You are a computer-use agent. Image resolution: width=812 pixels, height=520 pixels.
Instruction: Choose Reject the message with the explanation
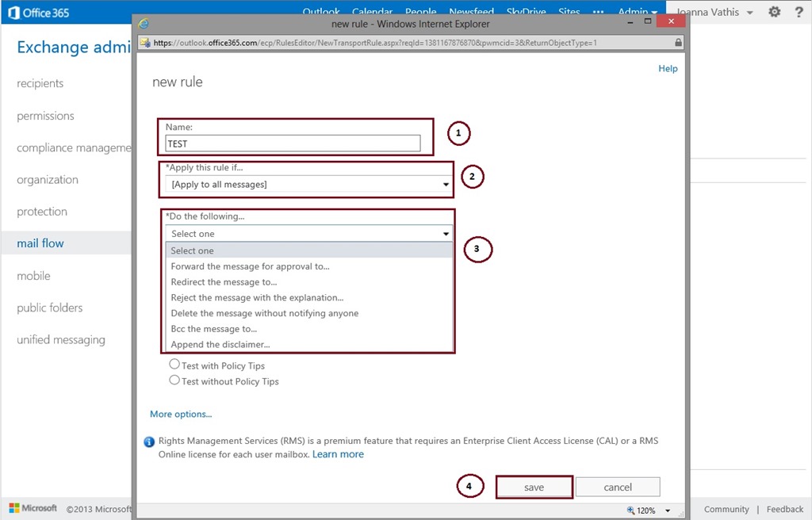click(257, 297)
